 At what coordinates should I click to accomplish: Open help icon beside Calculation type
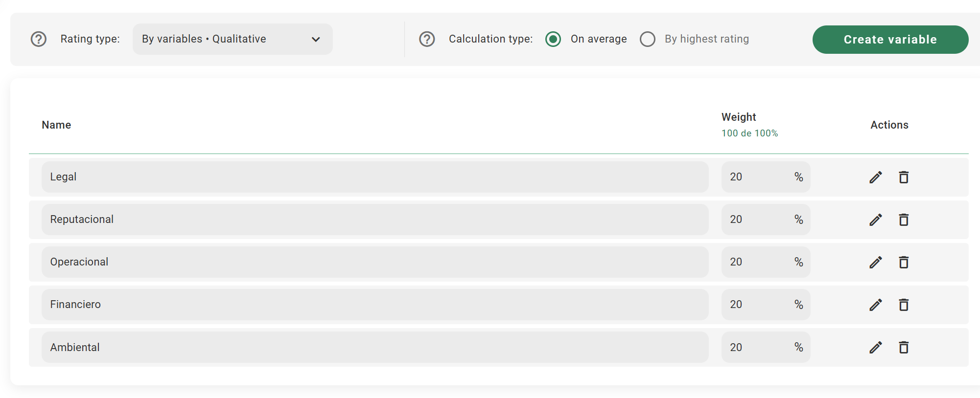pyautogui.click(x=427, y=39)
